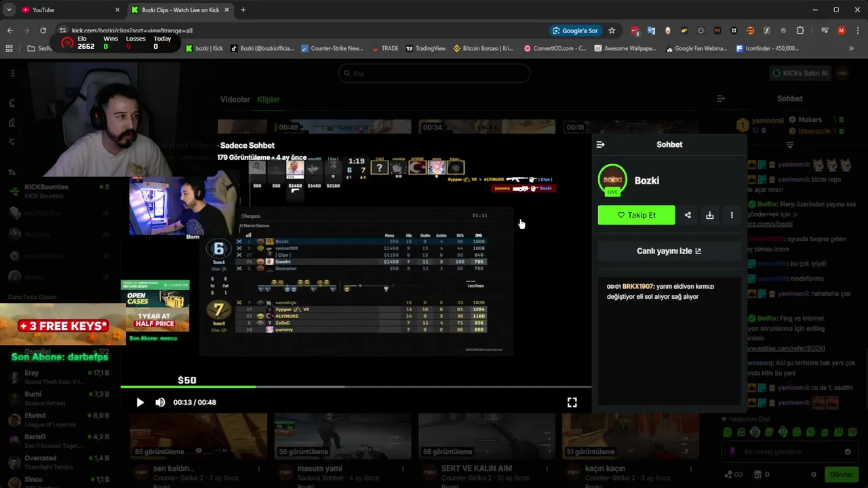Open the kaçın kaçın clip thumbnail
Image resolution: width=868 pixels, height=488 pixels.
coord(631,436)
